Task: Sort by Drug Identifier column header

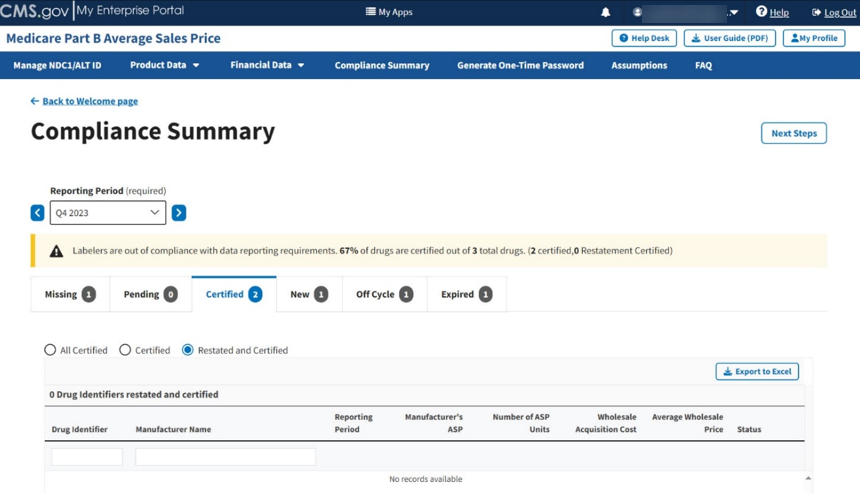Action: pyautogui.click(x=80, y=429)
